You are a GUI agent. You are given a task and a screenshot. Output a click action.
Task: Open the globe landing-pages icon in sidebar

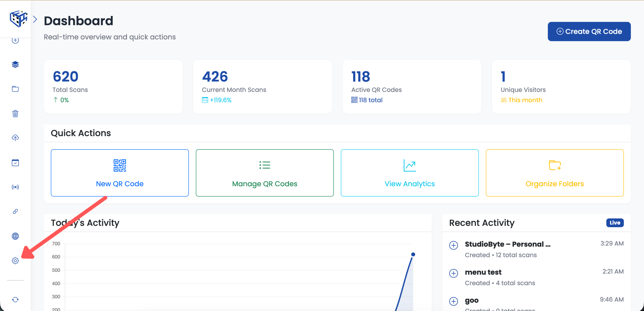(15, 236)
